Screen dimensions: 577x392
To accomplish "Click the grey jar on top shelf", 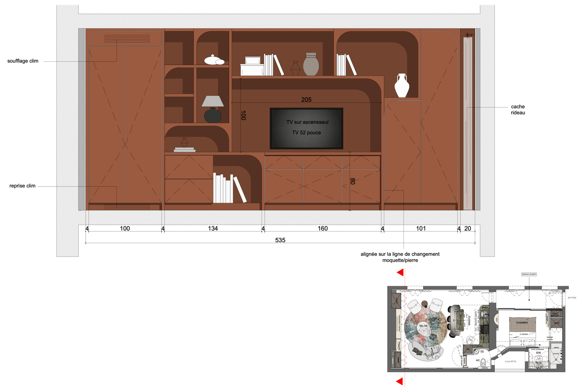I will click(x=311, y=64).
